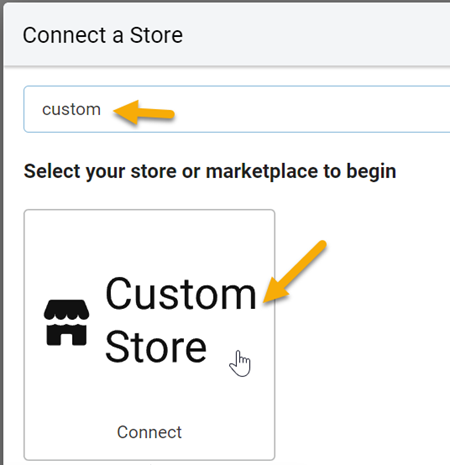Click 'Select your store or marketplace to begin' heading

click(x=210, y=172)
